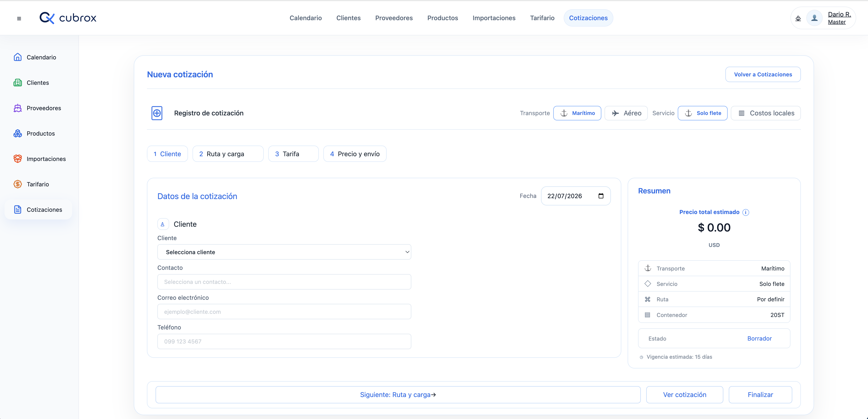Open the calendar picker icon in Fecha field
This screenshot has width=868, height=419.
click(x=601, y=196)
